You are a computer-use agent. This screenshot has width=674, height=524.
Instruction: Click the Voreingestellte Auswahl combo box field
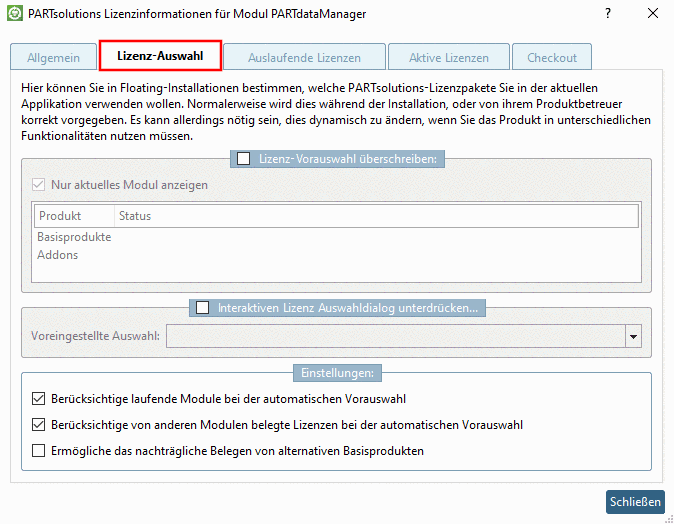[x=404, y=336]
